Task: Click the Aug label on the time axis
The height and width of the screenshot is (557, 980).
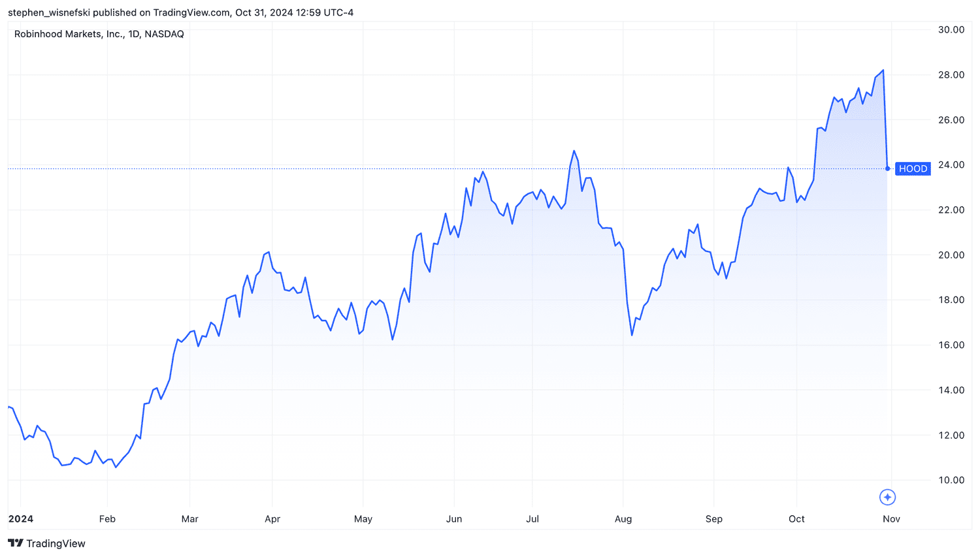Action: click(623, 519)
